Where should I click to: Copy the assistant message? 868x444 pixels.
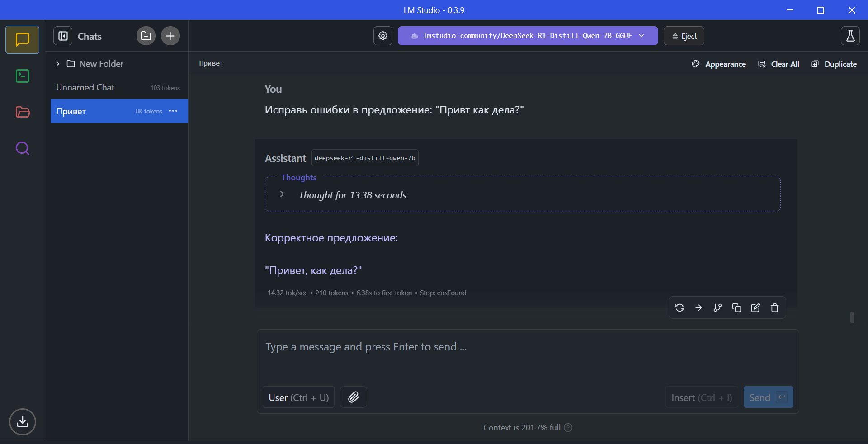click(736, 308)
